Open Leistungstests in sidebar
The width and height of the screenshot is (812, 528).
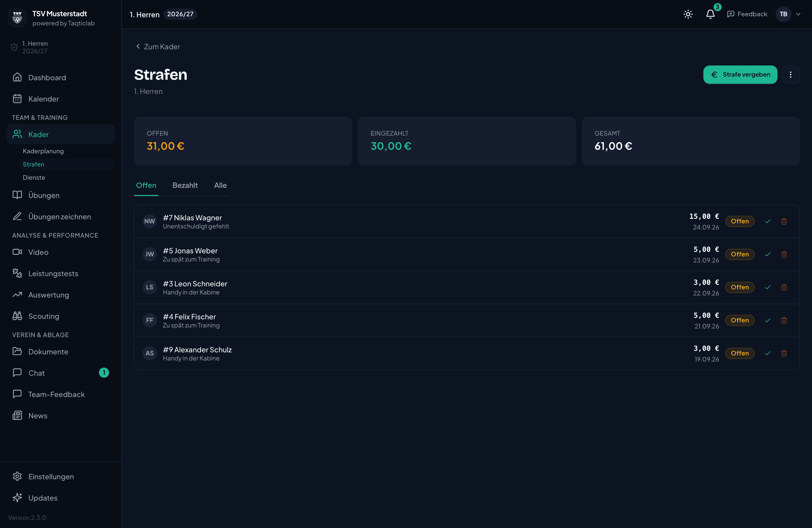[x=60, y=274]
